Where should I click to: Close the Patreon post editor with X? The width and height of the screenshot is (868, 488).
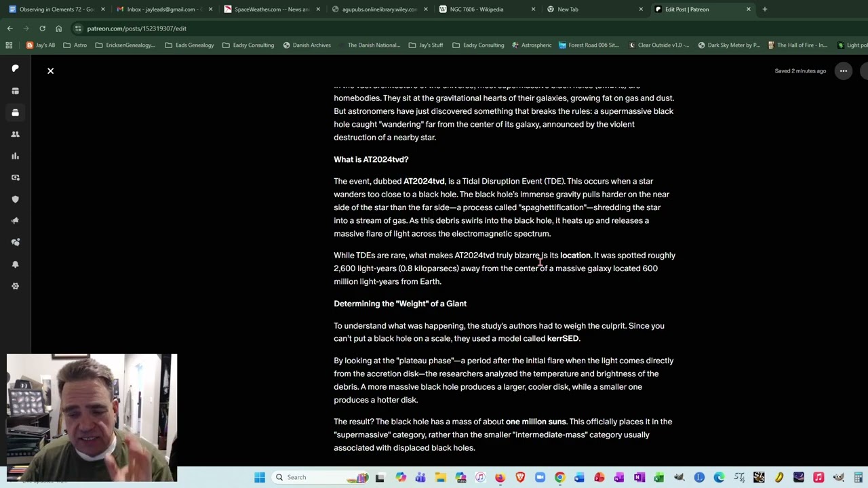(50, 70)
